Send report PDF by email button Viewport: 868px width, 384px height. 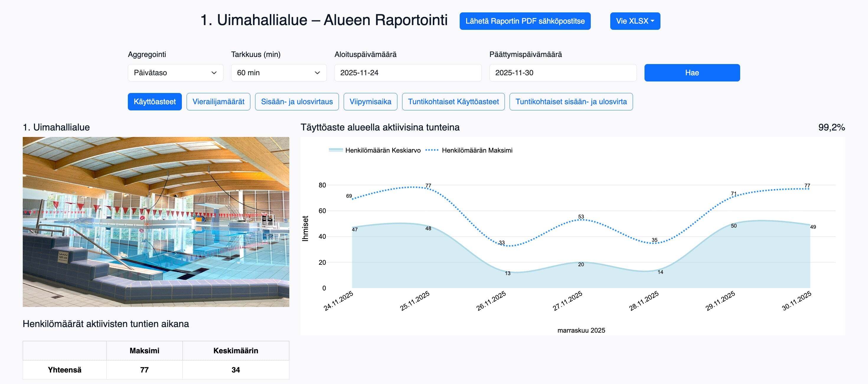click(525, 21)
